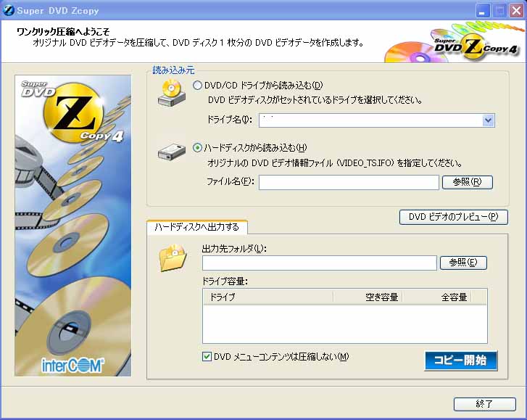Click the Super DVD Zcopy 4 logo banner
The height and width of the screenshot is (420, 527).
(x=454, y=42)
